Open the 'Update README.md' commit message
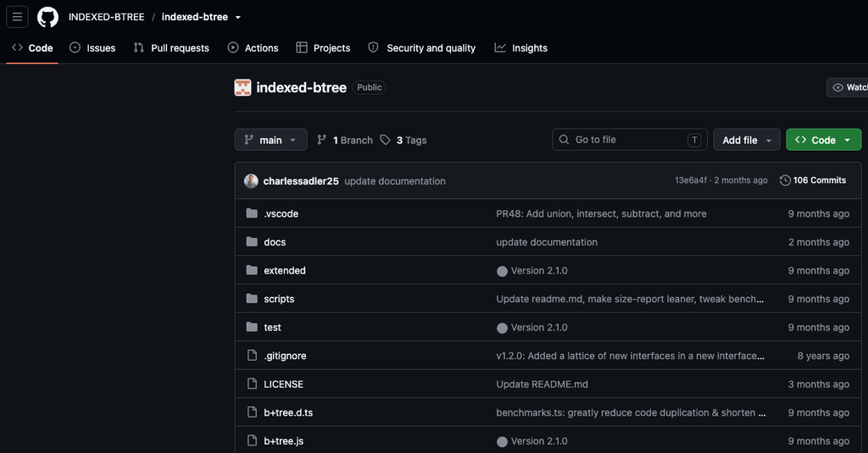Image resolution: width=868 pixels, height=453 pixels. pyautogui.click(x=542, y=384)
